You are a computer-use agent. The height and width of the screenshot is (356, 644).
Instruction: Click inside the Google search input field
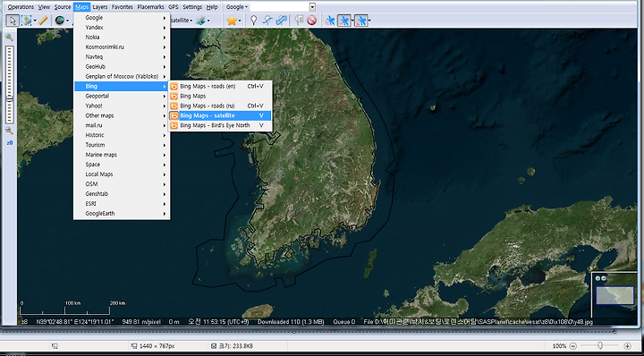(x=279, y=7)
